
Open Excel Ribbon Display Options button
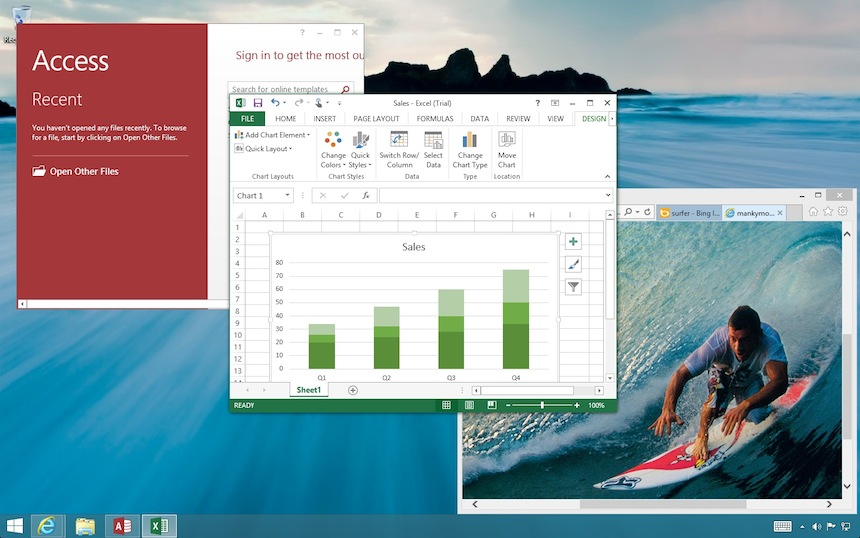point(555,103)
